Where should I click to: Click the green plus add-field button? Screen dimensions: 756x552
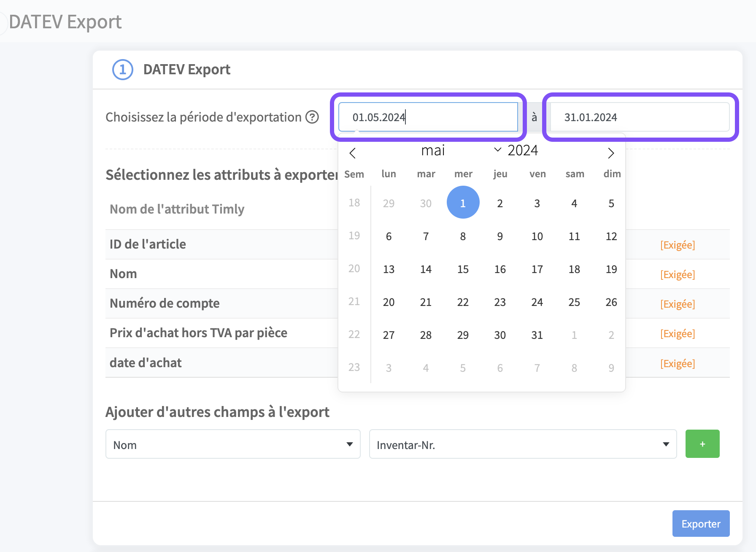[x=702, y=444]
